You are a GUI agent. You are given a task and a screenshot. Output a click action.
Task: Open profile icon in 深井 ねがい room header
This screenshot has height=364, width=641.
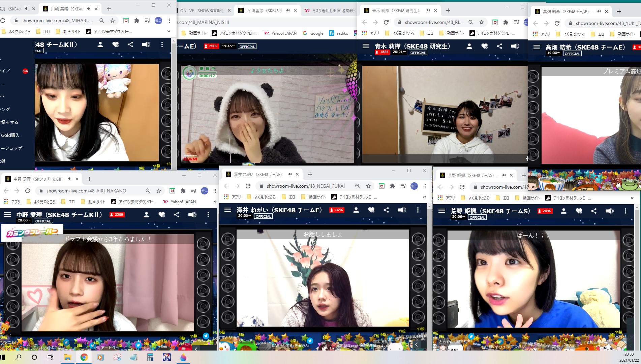tap(356, 210)
